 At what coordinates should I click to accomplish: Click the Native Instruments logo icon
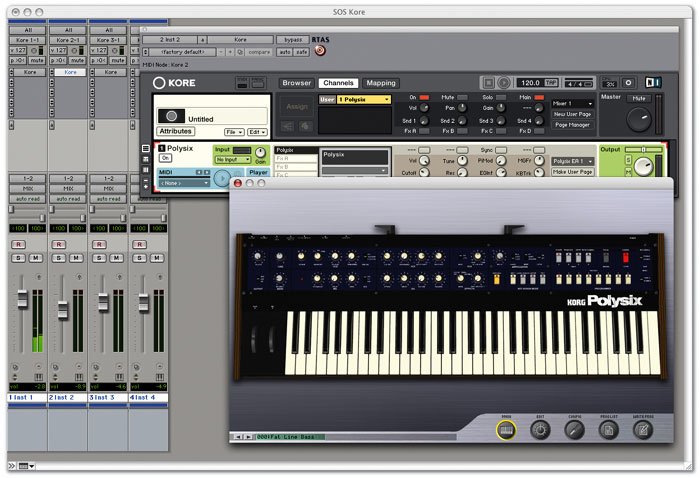(x=653, y=83)
